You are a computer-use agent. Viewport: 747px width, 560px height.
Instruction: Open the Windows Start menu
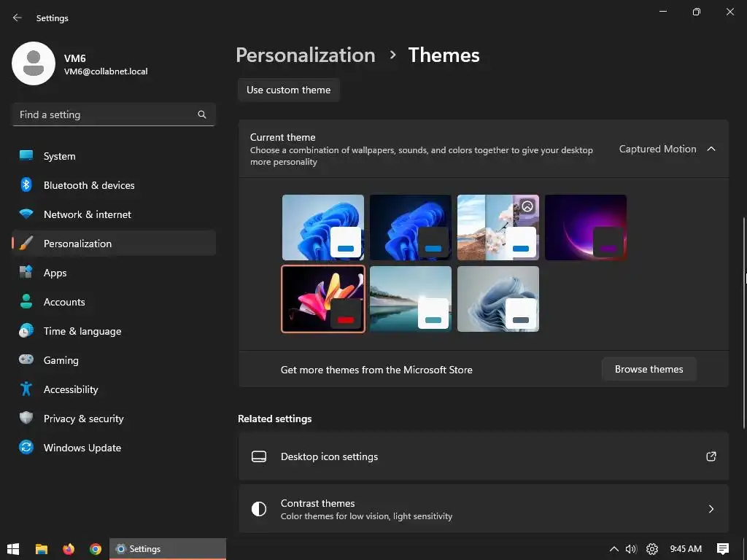(x=13, y=548)
